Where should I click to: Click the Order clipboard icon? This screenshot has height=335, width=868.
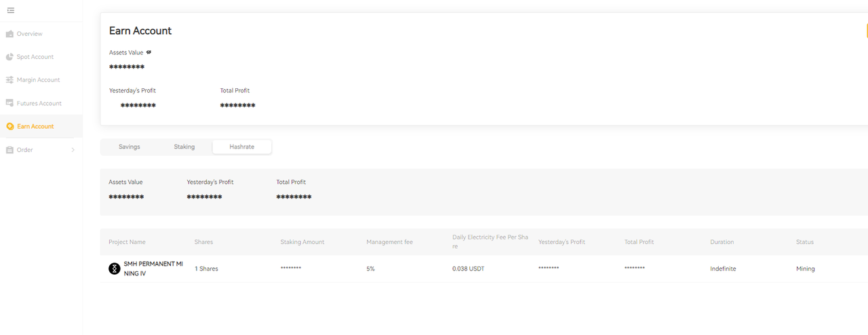tap(10, 150)
